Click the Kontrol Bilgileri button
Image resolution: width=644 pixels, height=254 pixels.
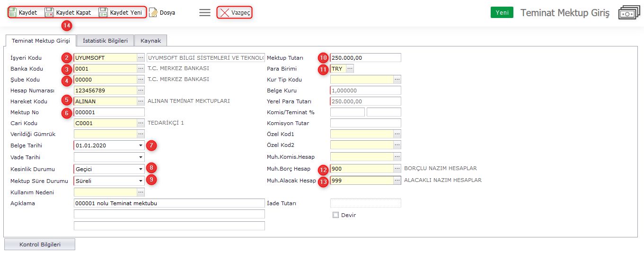coord(39,245)
